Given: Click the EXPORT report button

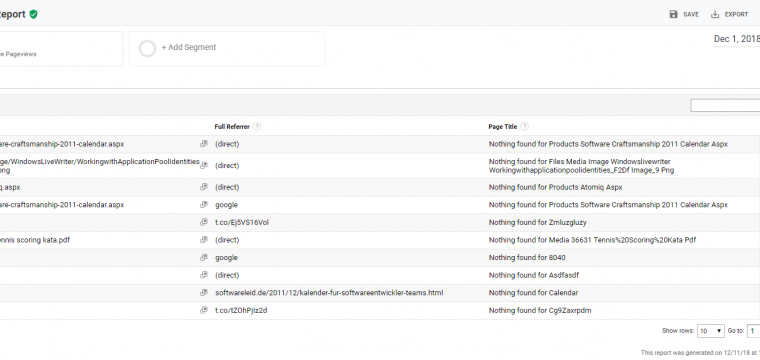Looking at the screenshot, I should coord(729,15).
